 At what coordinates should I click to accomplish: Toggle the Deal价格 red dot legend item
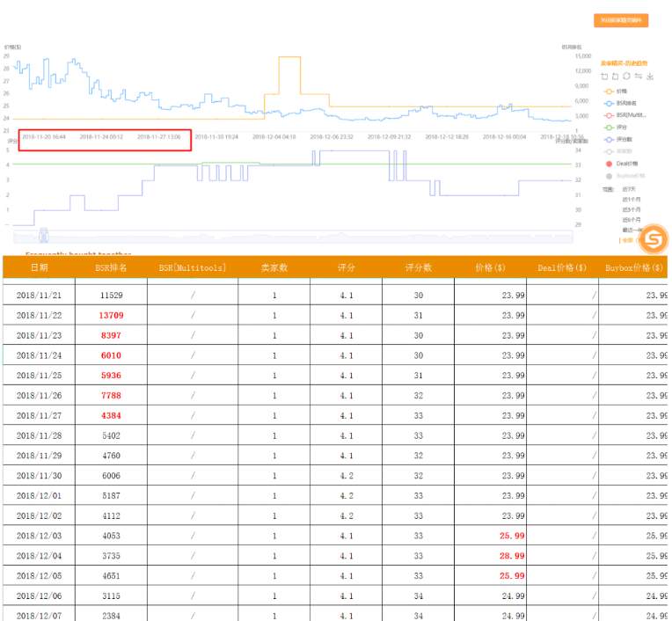tap(619, 164)
